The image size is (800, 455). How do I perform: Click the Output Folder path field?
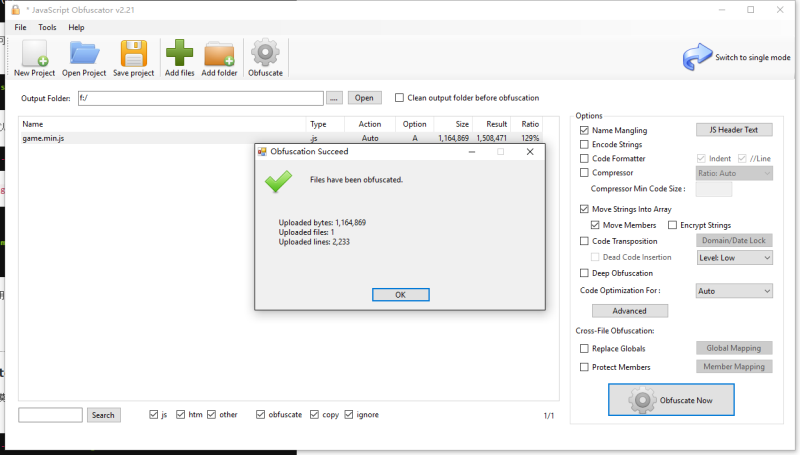pos(200,98)
